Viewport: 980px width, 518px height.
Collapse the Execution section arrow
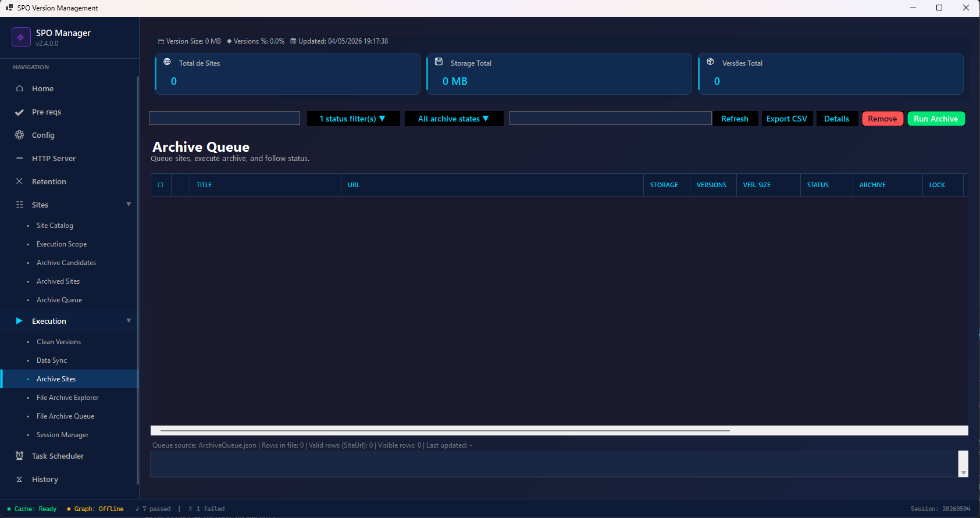click(129, 320)
